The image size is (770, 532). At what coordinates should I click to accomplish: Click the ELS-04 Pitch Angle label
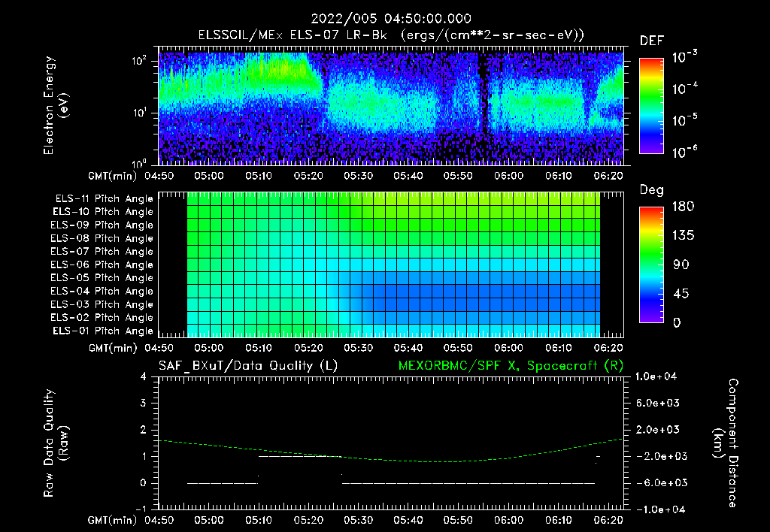[102, 291]
